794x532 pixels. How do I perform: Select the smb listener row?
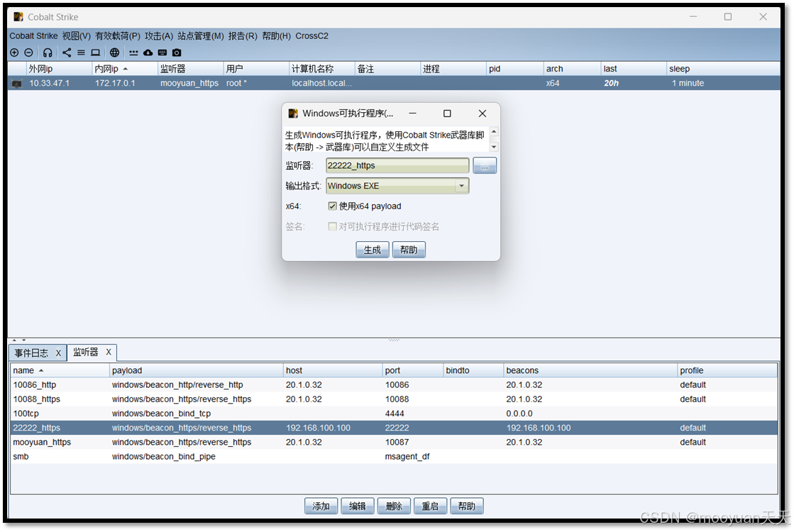coord(394,457)
